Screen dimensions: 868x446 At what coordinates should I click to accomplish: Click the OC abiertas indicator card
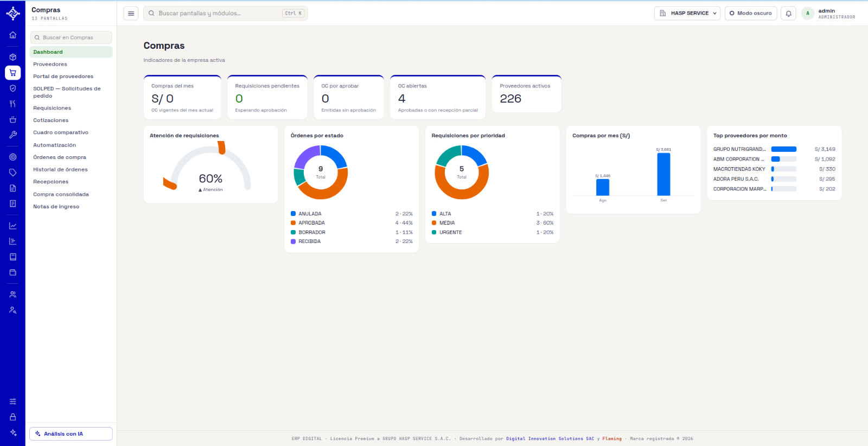coord(438,97)
